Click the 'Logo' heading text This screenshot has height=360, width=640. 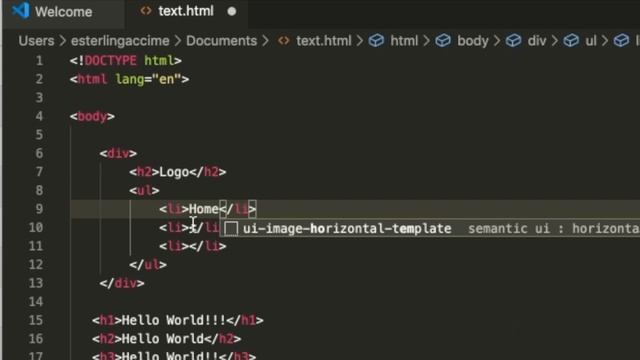tap(174, 172)
